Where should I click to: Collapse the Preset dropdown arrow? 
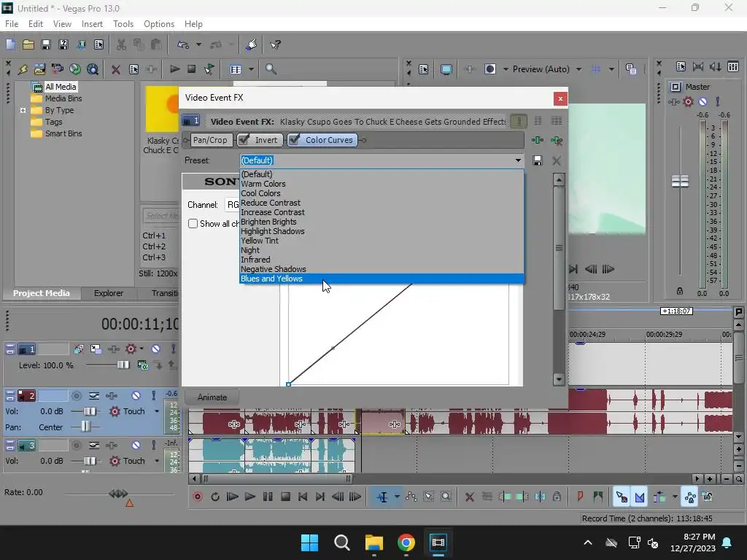pyautogui.click(x=518, y=160)
